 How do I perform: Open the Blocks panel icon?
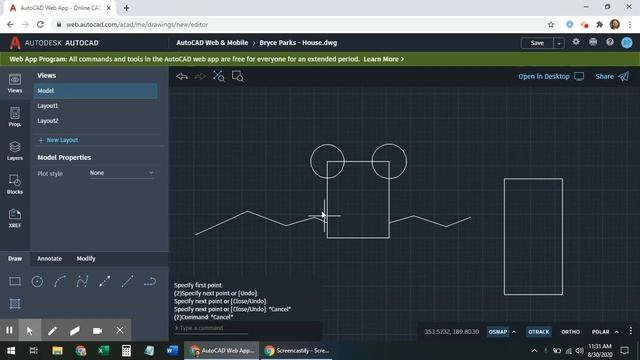pos(15,184)
